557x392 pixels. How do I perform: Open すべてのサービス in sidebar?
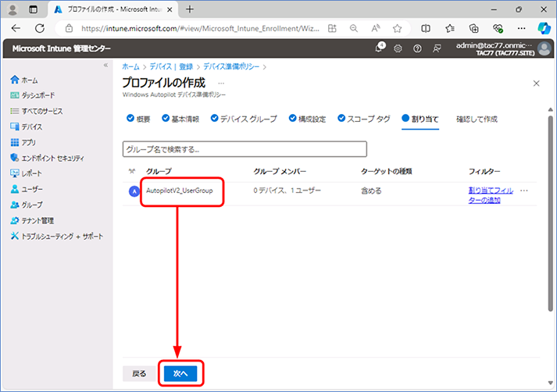[x=37, y=111]
